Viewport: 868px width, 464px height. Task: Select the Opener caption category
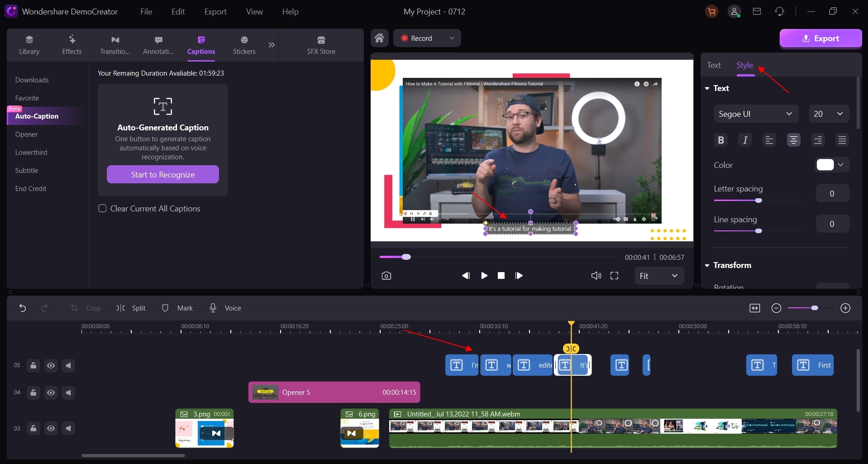(x=27, y=134)
